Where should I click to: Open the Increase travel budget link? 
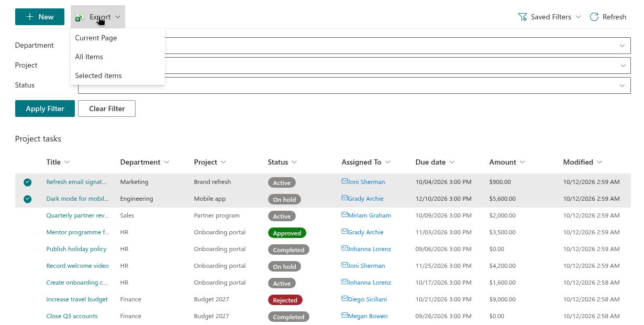[x=77, y=299]
